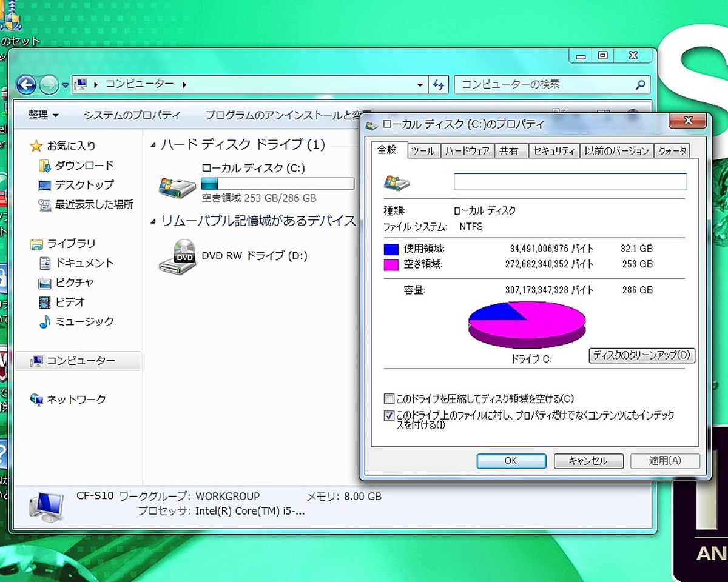
Task: Select ネットワーク in navigation pane
Action: pyautogui.click(x=69, y=400)
